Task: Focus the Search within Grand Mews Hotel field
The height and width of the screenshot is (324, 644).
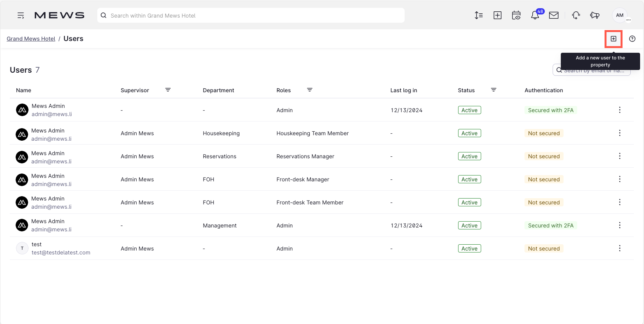Action: click(x=251, y=15)
